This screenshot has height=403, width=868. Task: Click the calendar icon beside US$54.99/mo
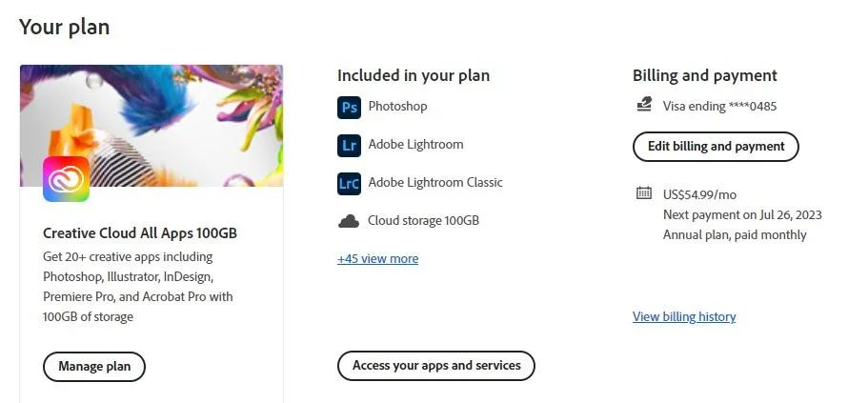click(644, 193)
